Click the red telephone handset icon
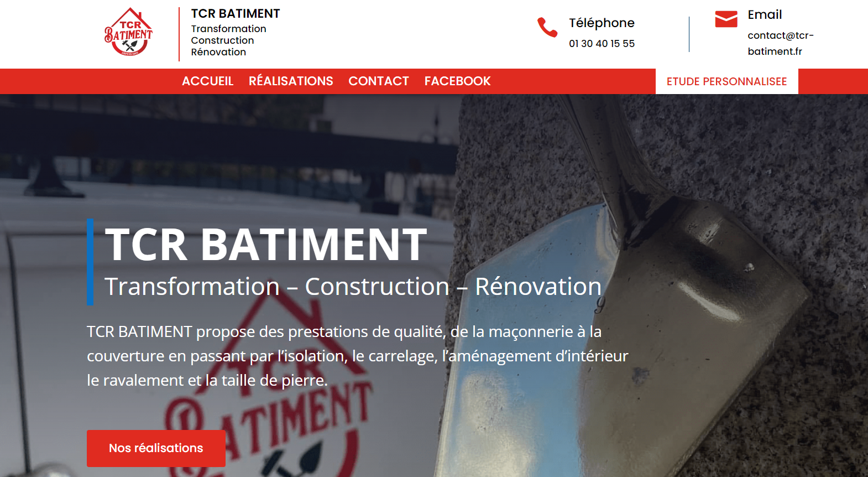The height and width of the screenshot is (477, 868). tap(547, 27)
